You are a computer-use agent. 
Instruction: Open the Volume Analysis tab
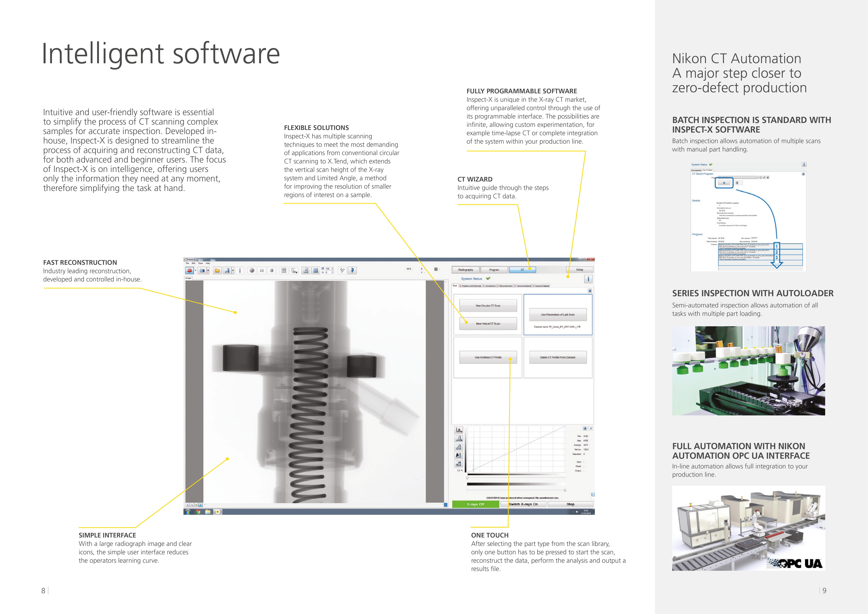click(x=523, y=286)
